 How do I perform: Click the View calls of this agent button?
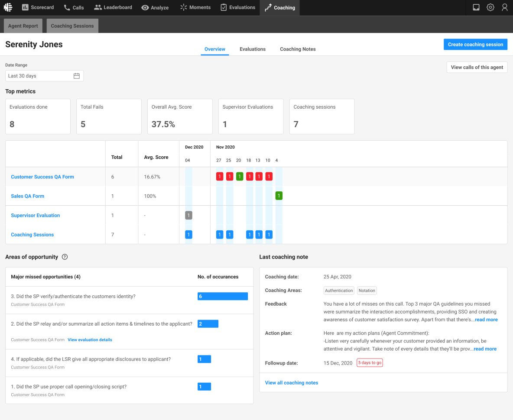(477, 68)
